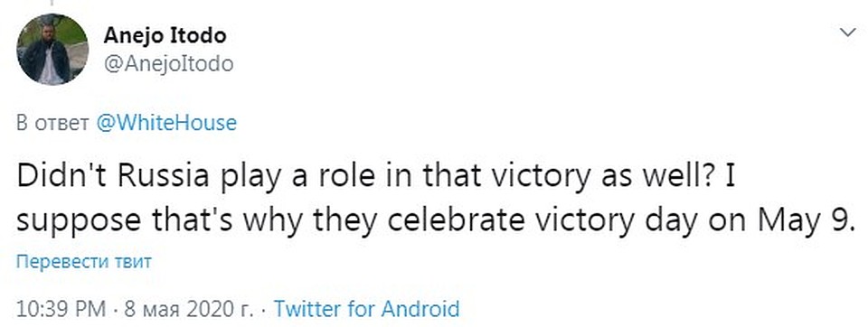Expand the tweet options chevron

(x=848, y=33)
